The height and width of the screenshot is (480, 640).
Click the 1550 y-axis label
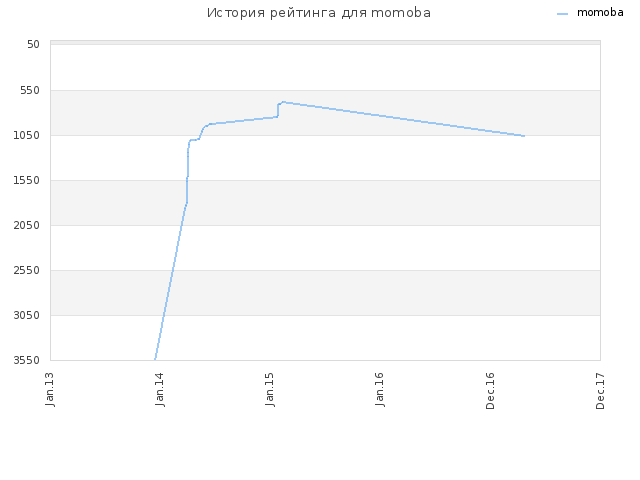(x=27, y=180)
